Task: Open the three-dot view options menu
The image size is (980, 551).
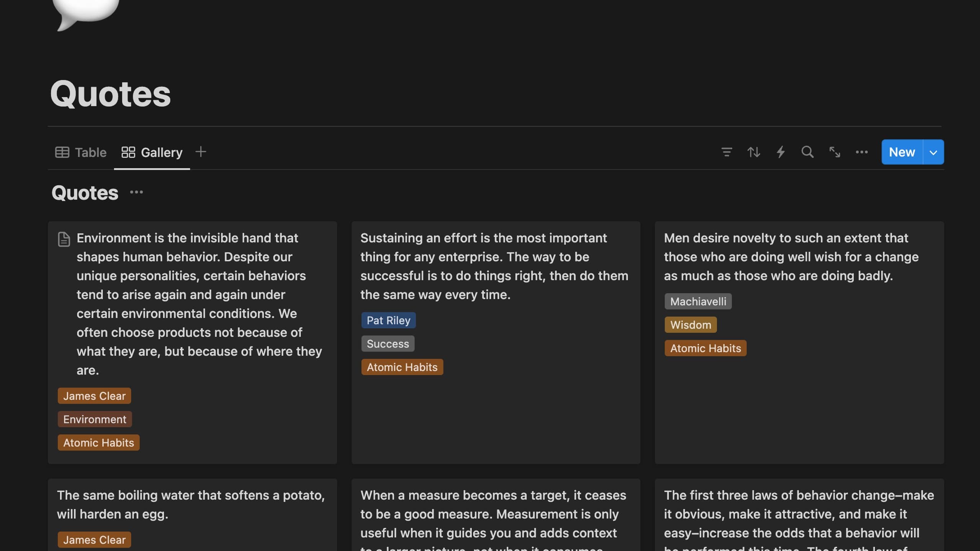Action: (x=861, y=152)
